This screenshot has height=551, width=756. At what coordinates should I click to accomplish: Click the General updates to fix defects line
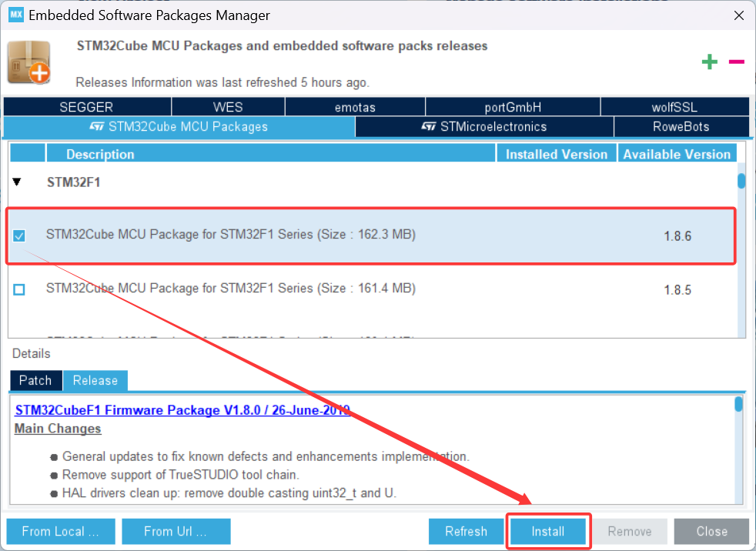point(266,456)
